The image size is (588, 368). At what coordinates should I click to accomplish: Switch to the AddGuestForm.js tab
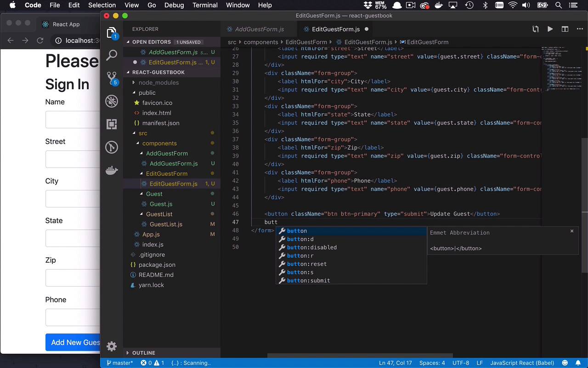pos(259,29)
